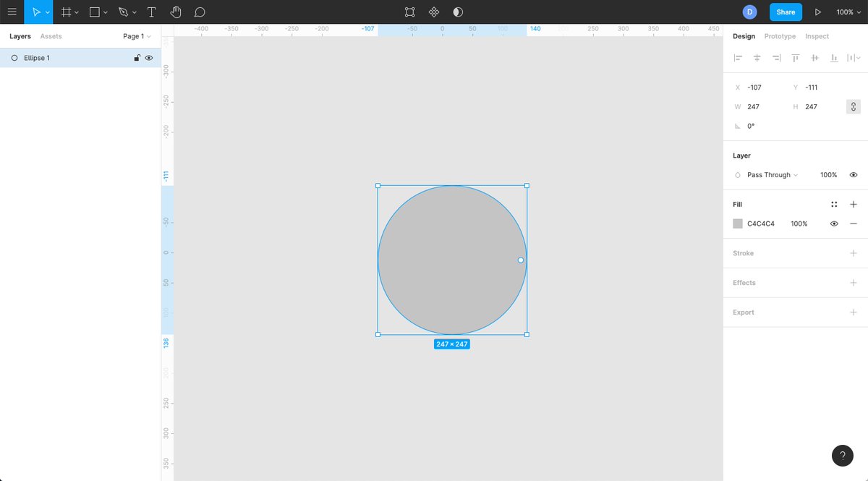
Task: Open the Page 1 dropdown
Action: (136, 36)
